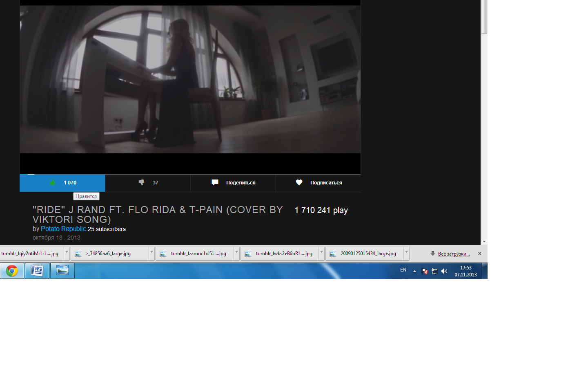Screen dimensions: 588x368
Task: Open downloaded file tumblr_lwks2eB6nR1....jpg
Action: point(280,254)
